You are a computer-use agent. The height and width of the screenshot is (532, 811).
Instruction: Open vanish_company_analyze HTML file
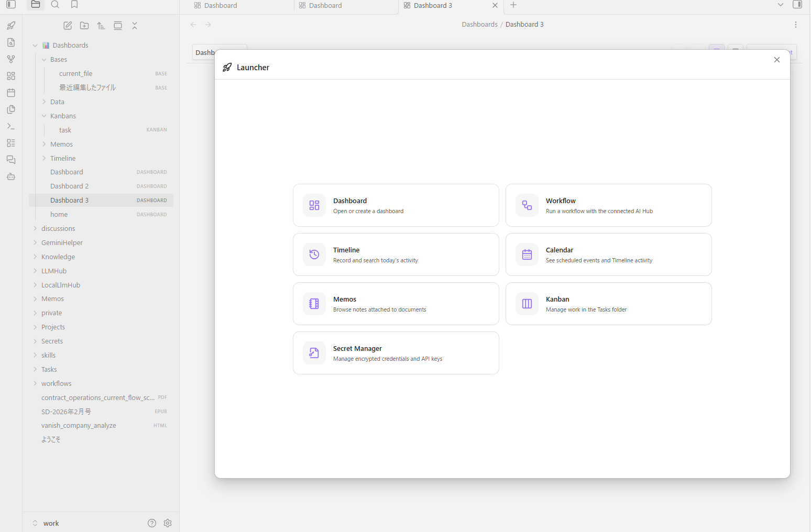101,426
